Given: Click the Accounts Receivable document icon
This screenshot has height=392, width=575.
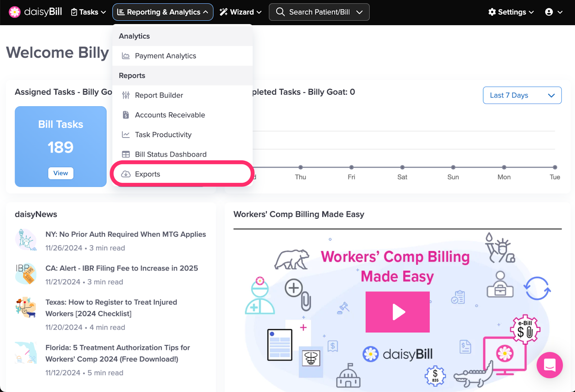Looking at the screenshot, I should (126, 115).
